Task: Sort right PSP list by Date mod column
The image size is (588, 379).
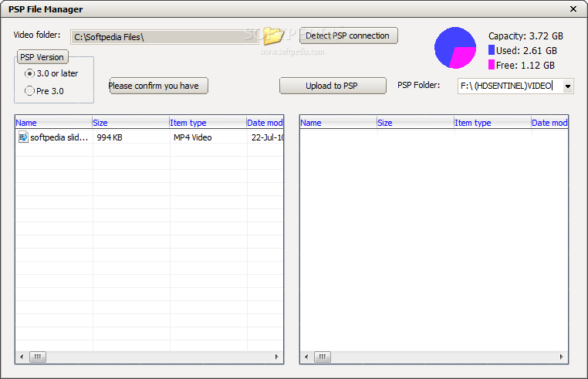Action: pyautogui.click(x=549, y=123)
